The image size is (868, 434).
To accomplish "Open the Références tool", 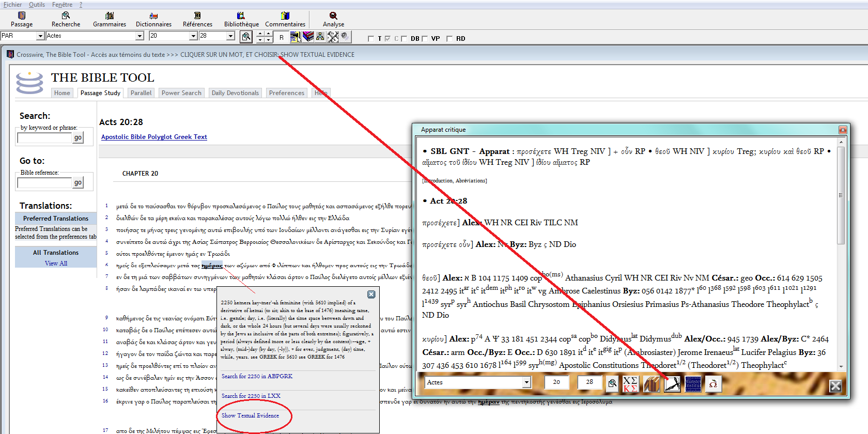I will [197, 20].
